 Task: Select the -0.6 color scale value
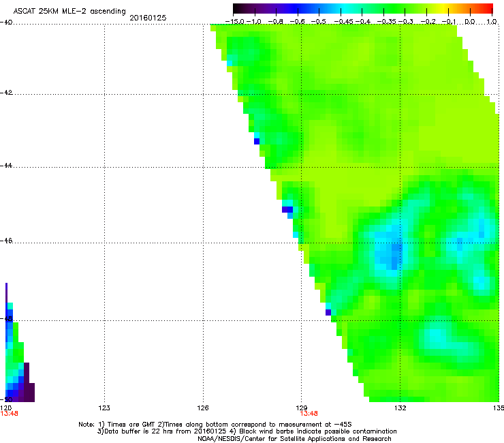click(298, 22)
